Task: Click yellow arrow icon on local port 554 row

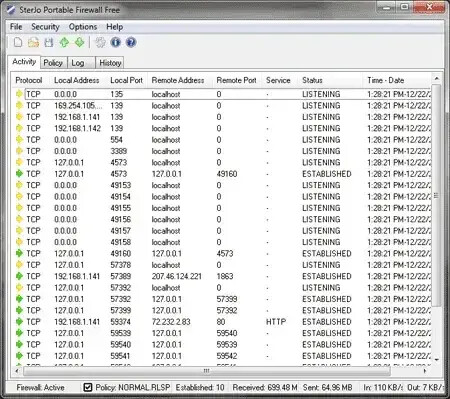Action: click(x=19, y=140)
